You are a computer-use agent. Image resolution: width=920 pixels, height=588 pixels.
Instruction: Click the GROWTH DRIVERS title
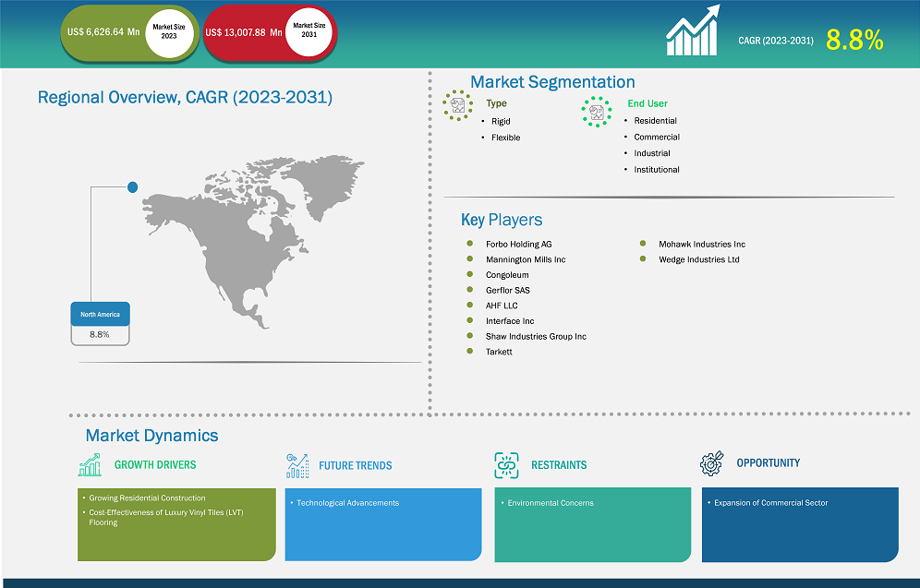point(155,465)
